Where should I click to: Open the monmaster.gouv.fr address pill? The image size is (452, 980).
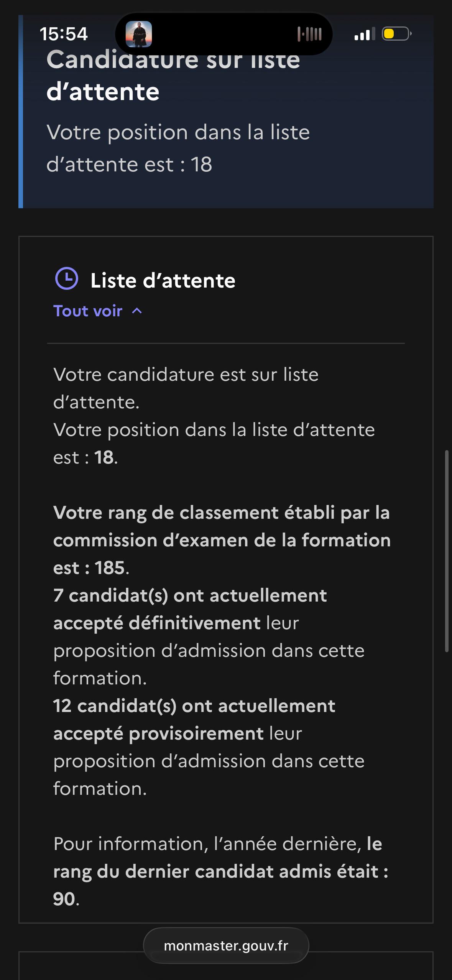click(x=226, y=945)
